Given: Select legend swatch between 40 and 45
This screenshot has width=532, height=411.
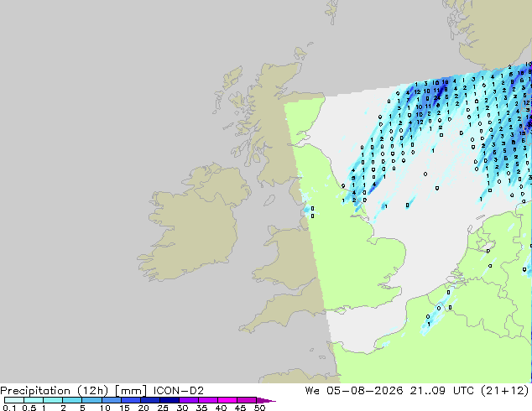Looking at the screenshot, I should (227, 400).
